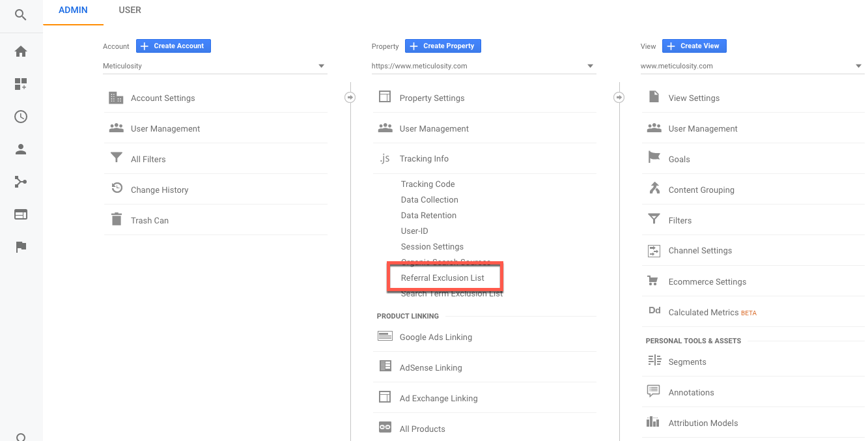Click the Create Account button

click(x=173, y=46)
